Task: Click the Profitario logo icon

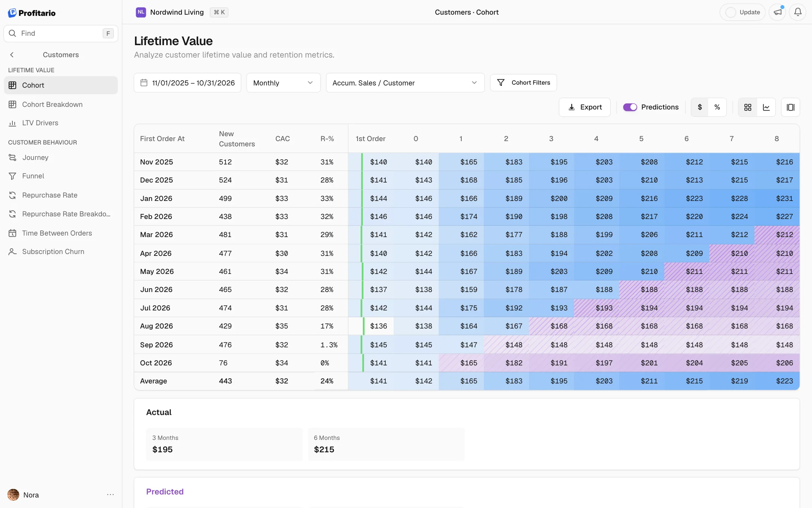Action: click(x=12, y=13)
